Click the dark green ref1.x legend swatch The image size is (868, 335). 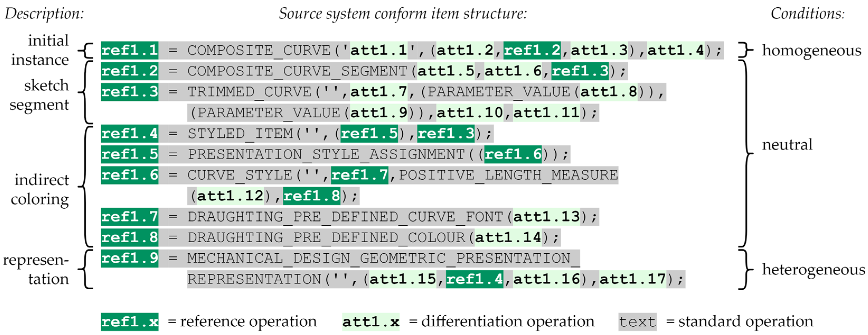click(130, 322)
